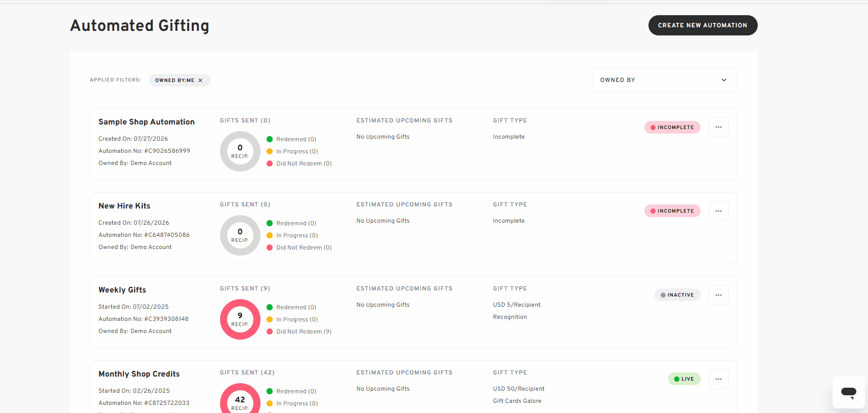Click Automation No: #C3939308148
868x413 pixels.
click(x=144, y=319)
